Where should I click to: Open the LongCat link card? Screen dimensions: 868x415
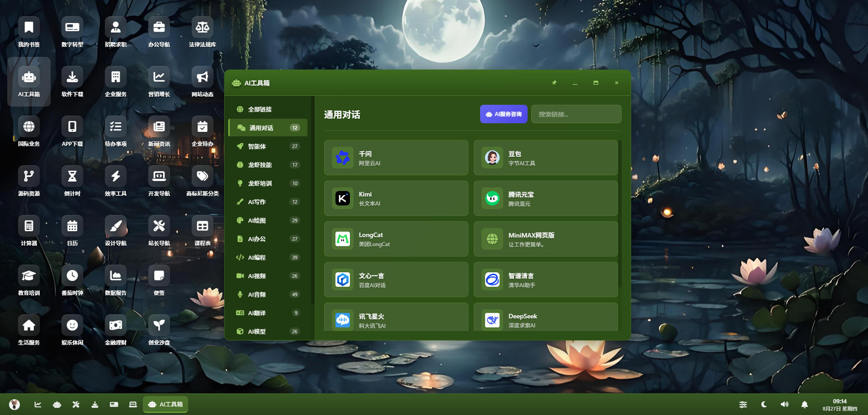point(396,239)
